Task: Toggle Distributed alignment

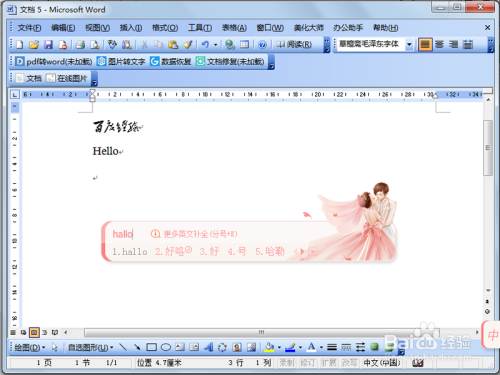Action: (x=468, y=44)
